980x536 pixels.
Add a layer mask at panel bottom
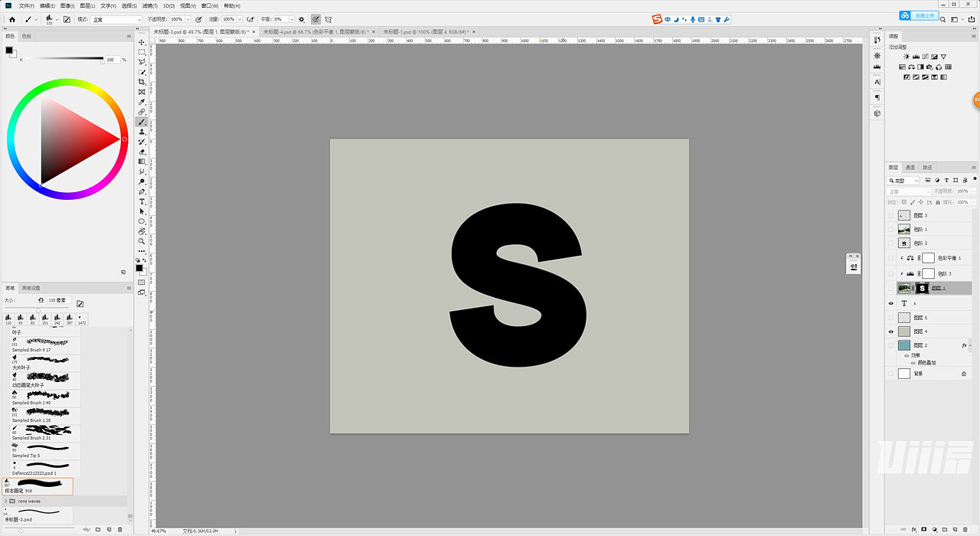click(x=924, y=529)
